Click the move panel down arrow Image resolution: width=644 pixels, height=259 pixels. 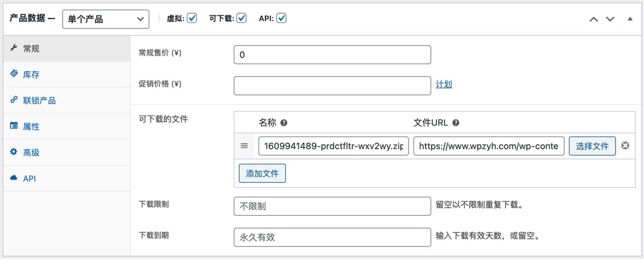[x=610, y=19]
